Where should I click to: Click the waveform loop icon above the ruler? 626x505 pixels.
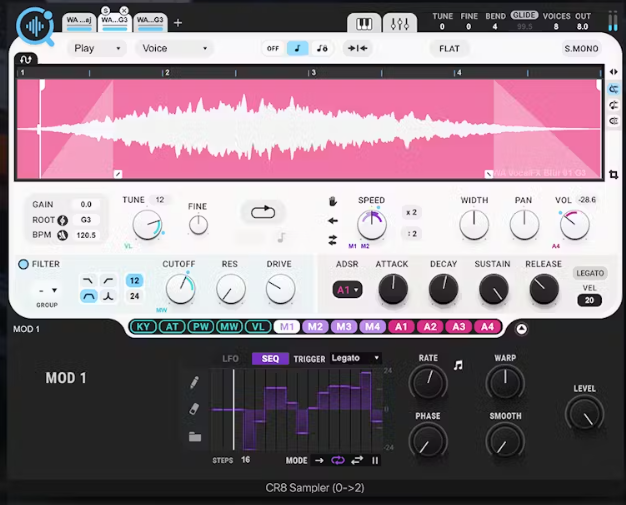pos(26,59)
